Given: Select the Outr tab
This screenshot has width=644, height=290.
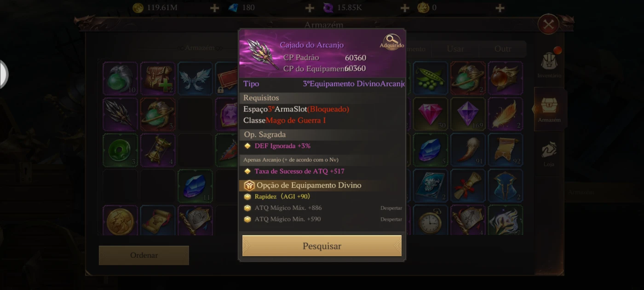Looking at the screenshot, I should [503, 49].
